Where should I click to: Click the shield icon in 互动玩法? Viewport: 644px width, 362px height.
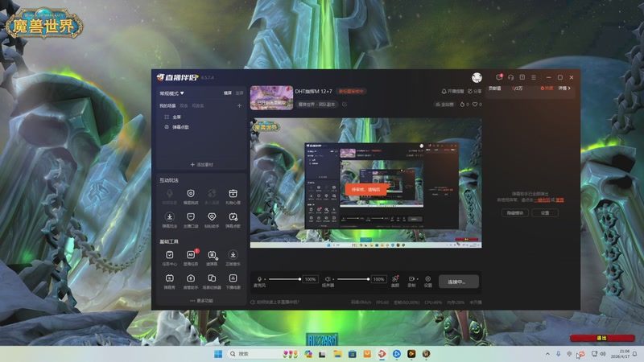click(x=191, y=193)
